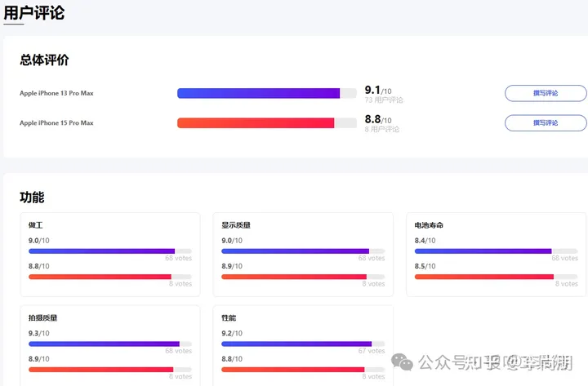Click the '显示质量' card title
The image size is (588, 386).
pyautogui.click(x=236, y=225)
